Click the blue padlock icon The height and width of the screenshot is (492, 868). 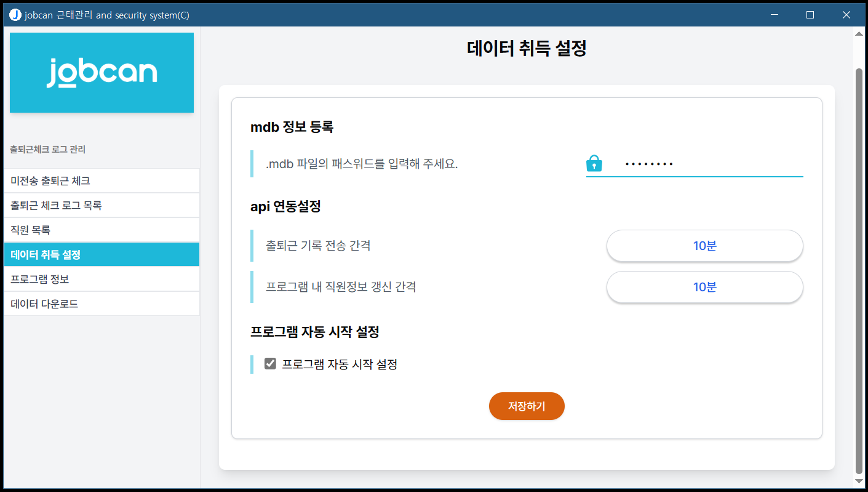594,163
